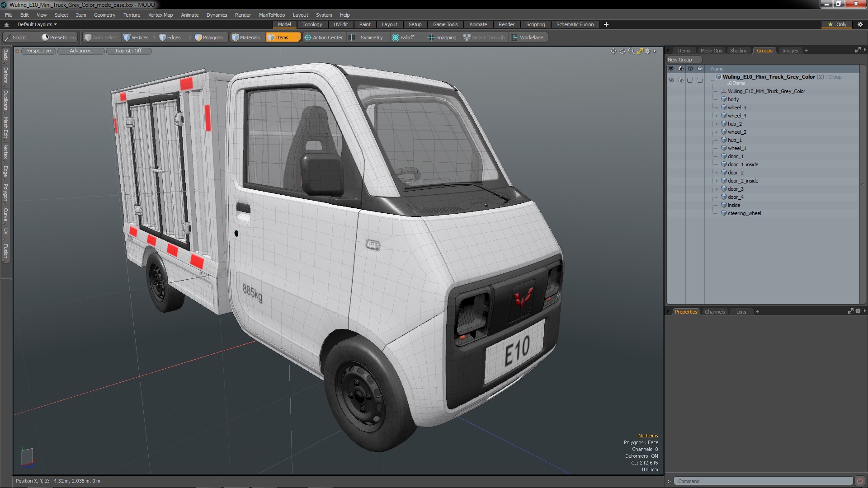Switch to the Shading panel tab

pos(738,51)
